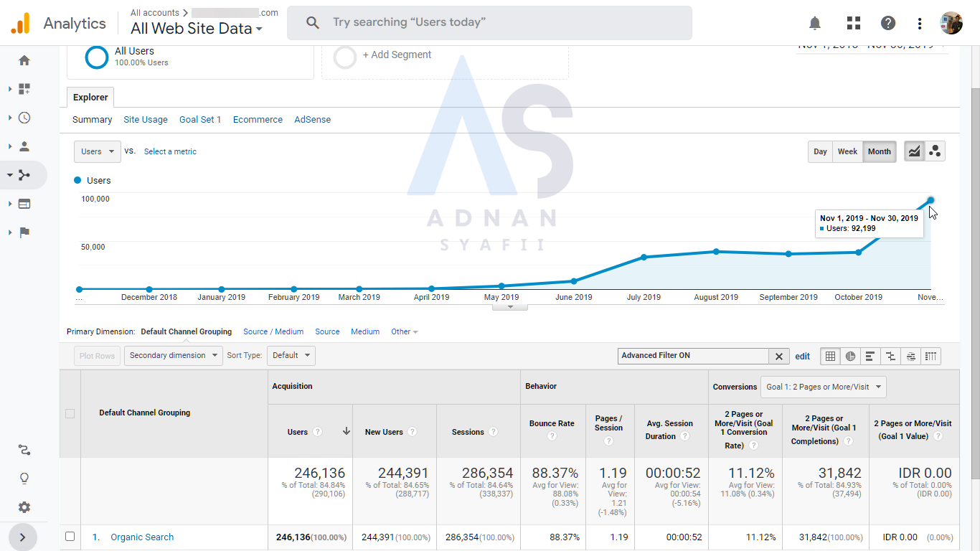Image resolution: width=980 pixels, height=551 pixels.
Task: Expand the Users metric dropdown
Action: pyautogui.click(x=97, y=151)
